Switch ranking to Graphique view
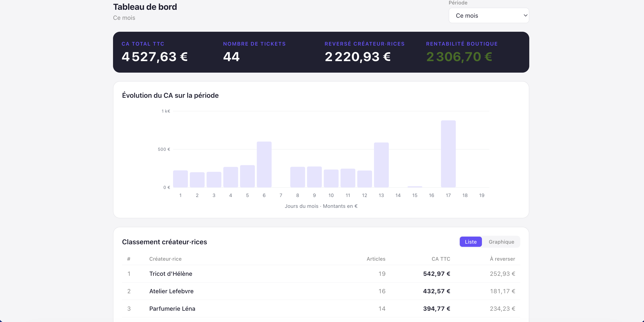The width and height of the screenshot is (644, 322). tap(501, 242)
